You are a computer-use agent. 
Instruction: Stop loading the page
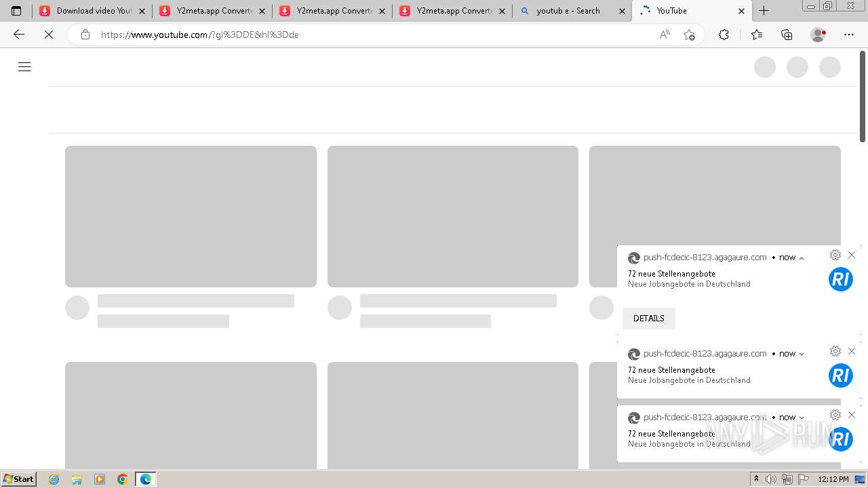pos(49,35)
